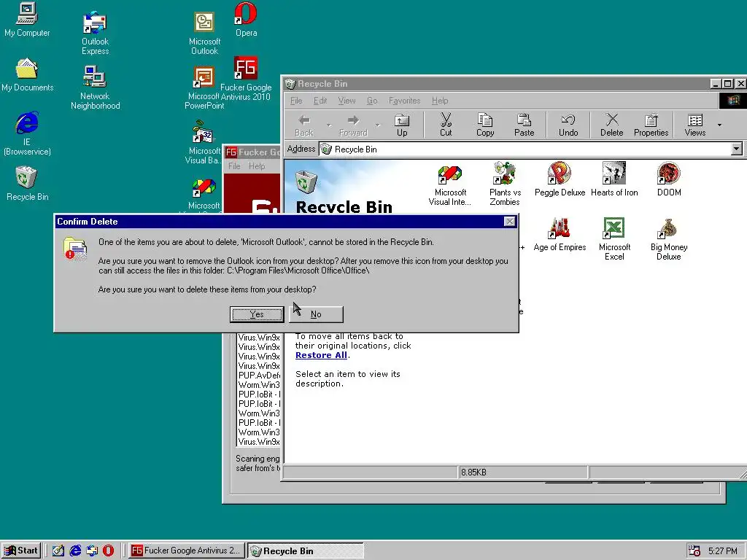Viewport: 747px width, 560px height.
Task: Open the Recycle Bin desktop icon
Action: [27, 184]
